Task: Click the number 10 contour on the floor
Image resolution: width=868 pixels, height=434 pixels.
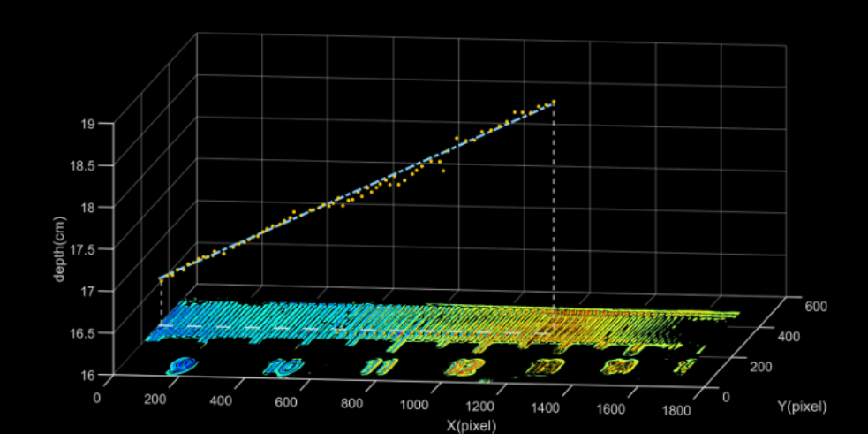Action: click(286, 364)
